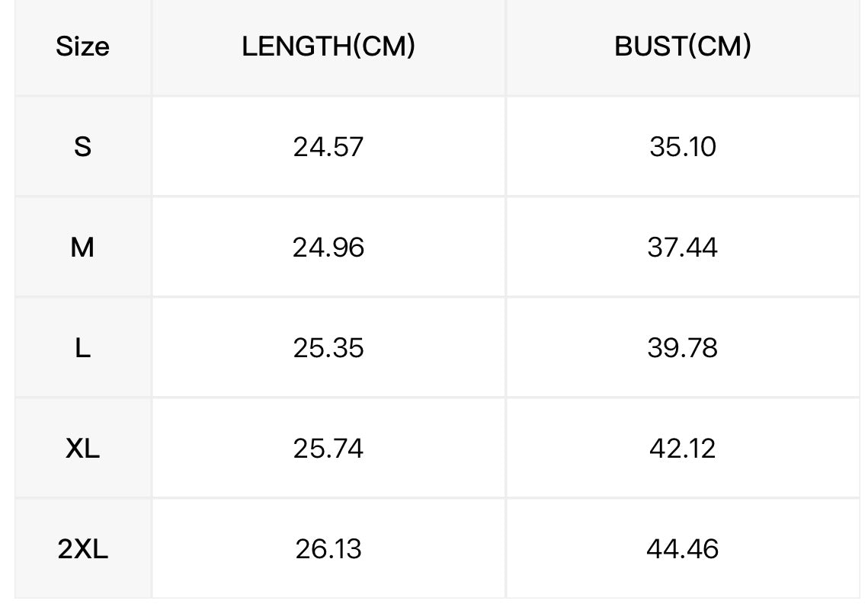The image size is (868, 607).
Task: Click the 24.96 length cell
Action: (x=328, y=248)
